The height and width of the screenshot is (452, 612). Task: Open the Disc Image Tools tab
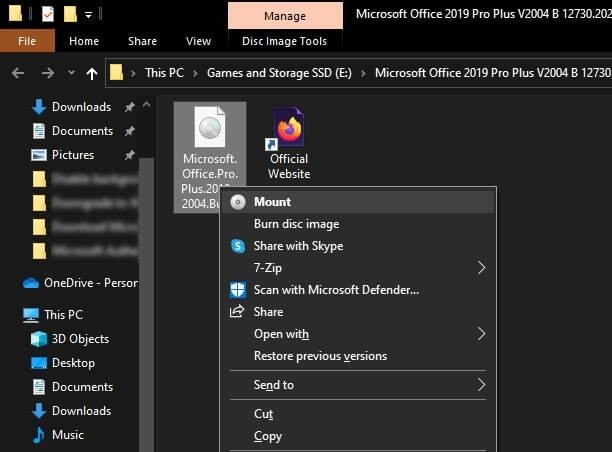(x=285, y=41)
